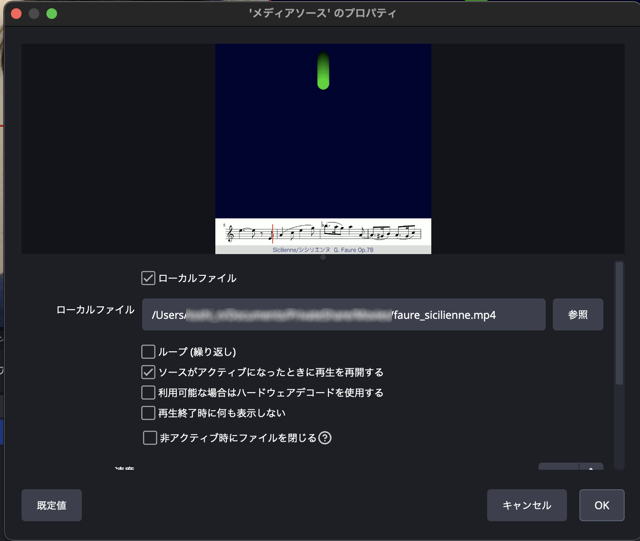Click the green note bar in preview
Image resolution: width=640 pixels, height=541 pixels.
[323, 70]
